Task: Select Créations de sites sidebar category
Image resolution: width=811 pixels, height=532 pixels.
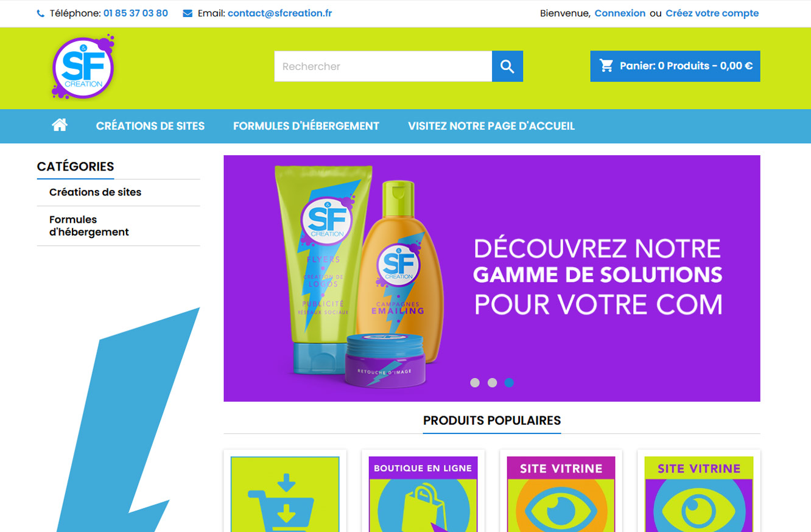Action: (x=95, y=192)
